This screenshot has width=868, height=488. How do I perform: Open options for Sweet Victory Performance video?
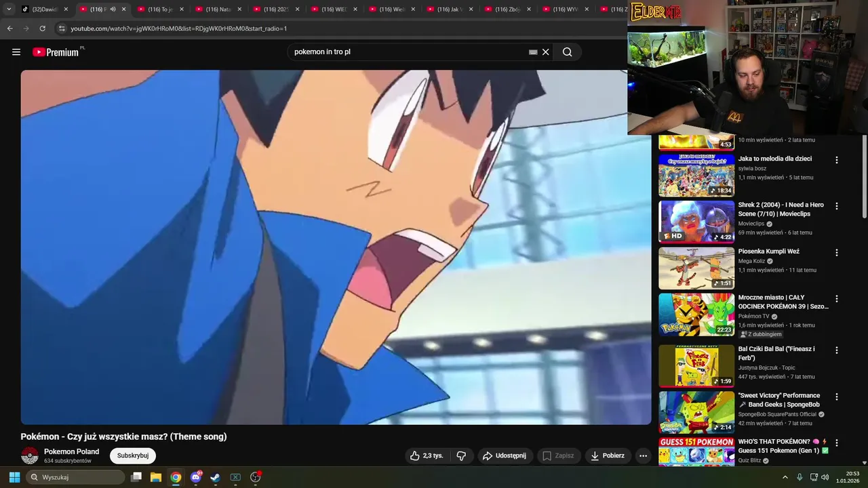[x=837, y=396]
